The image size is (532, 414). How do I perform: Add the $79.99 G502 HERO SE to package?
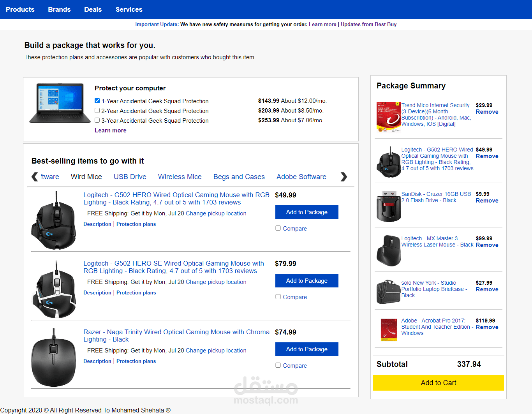(307, 281)
